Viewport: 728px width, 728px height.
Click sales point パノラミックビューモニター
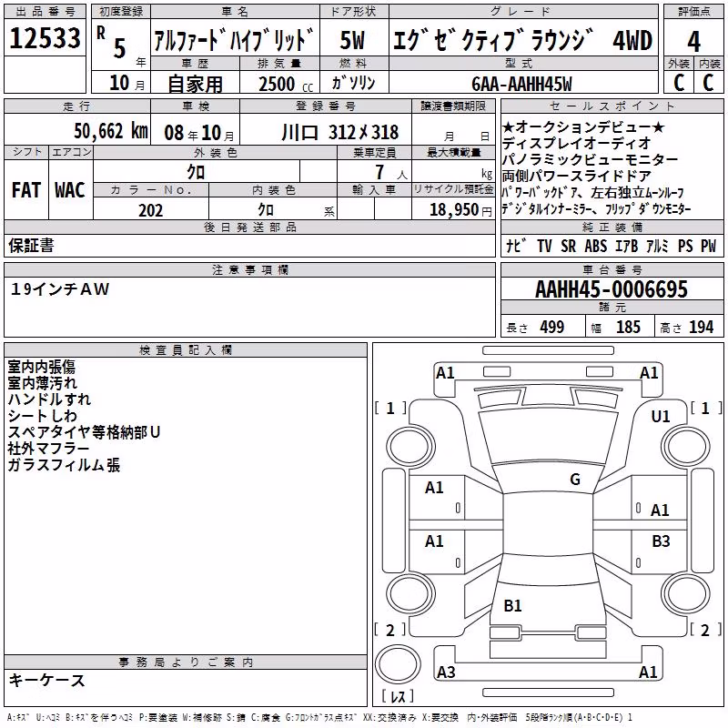point(590,159)
